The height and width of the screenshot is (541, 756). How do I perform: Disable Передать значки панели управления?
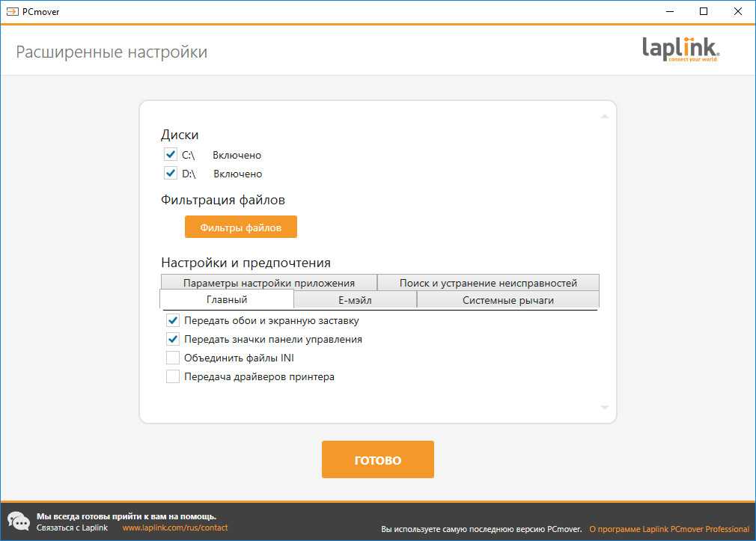pyautogui.click(x=173, y=339)
